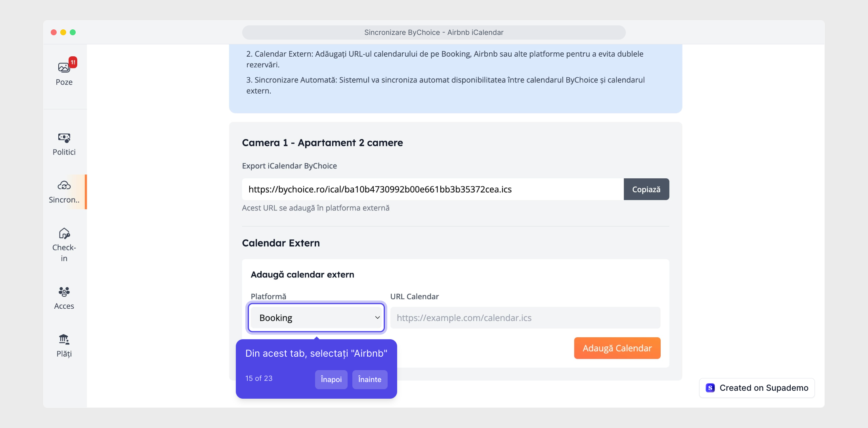Expand the Platformă Booking dropdown
This screenshot has height=428, width=868.
[316, 318]
